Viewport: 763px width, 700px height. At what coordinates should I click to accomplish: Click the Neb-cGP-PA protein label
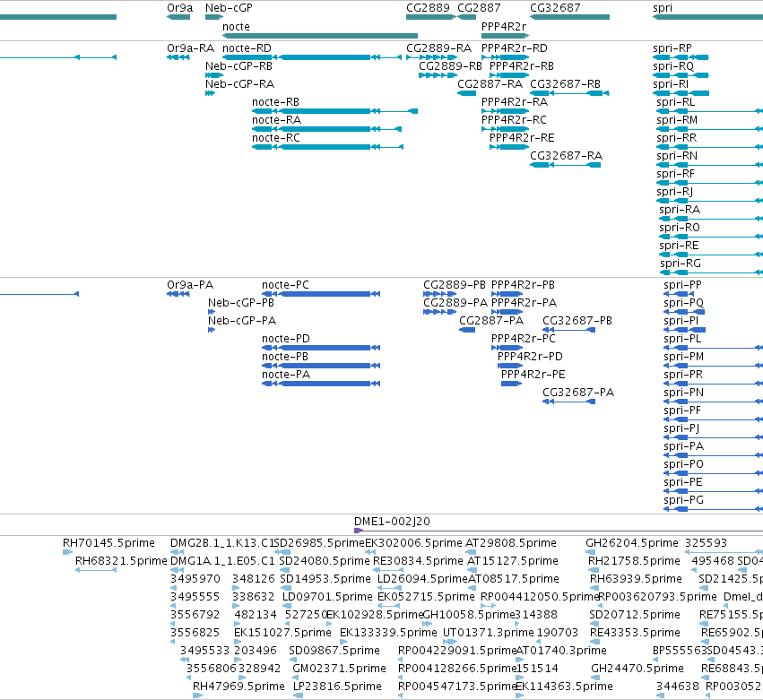point(242,321)
